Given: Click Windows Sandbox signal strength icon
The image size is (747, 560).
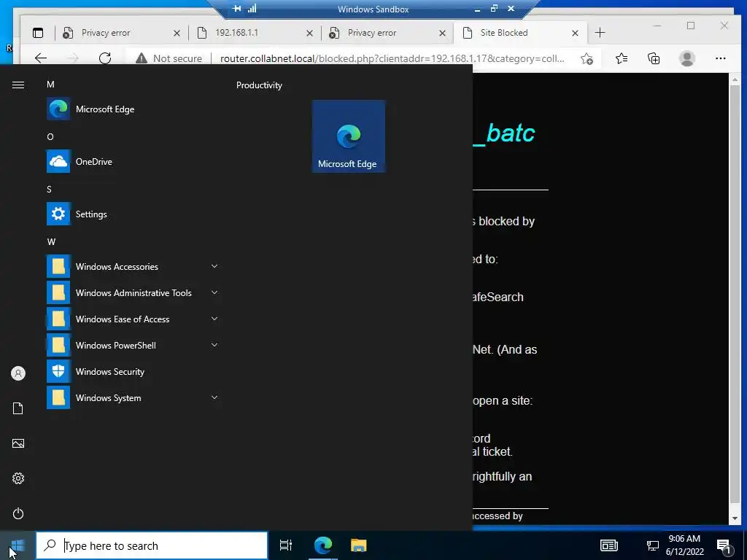Looking at the screenshot, I should pos(252,9).
